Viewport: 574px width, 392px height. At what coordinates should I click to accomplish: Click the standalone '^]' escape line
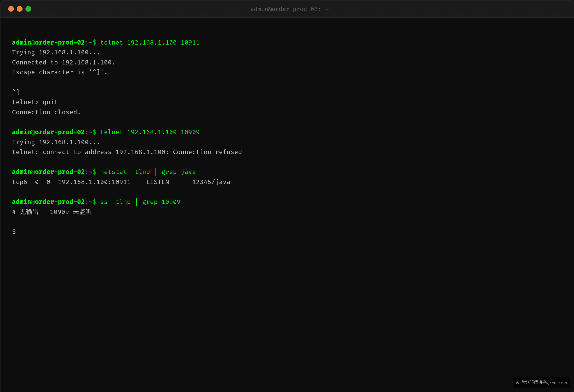(x=16, y=92)
